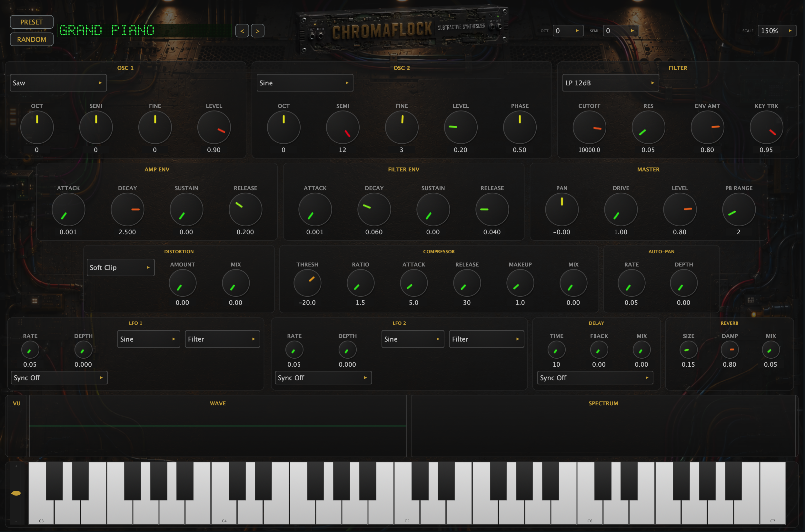
Task: Click the distortion MIX knob
Action: tap(236, 283)
